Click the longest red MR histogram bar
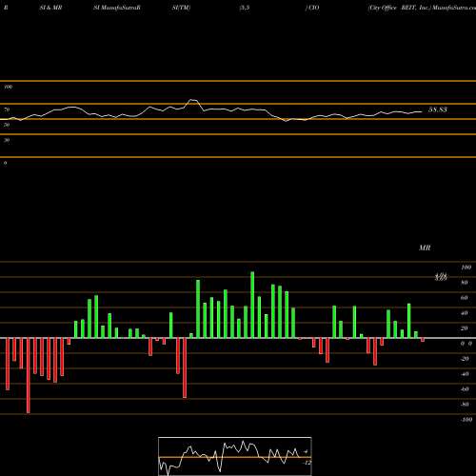The image size is (476, 476). pos(29,376)
